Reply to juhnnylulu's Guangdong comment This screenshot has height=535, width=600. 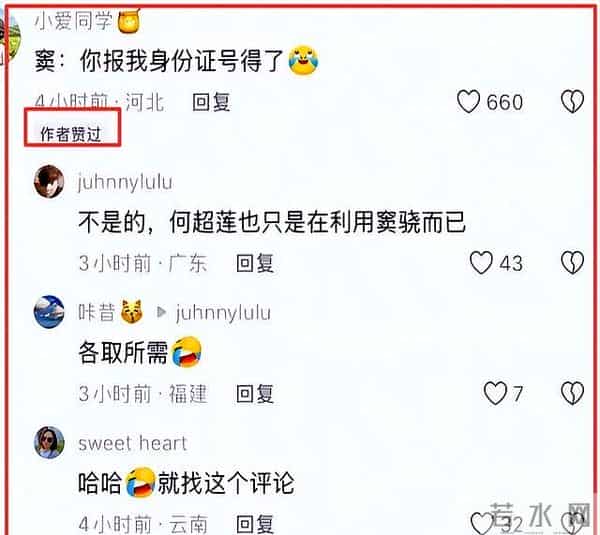coord(255,263)
